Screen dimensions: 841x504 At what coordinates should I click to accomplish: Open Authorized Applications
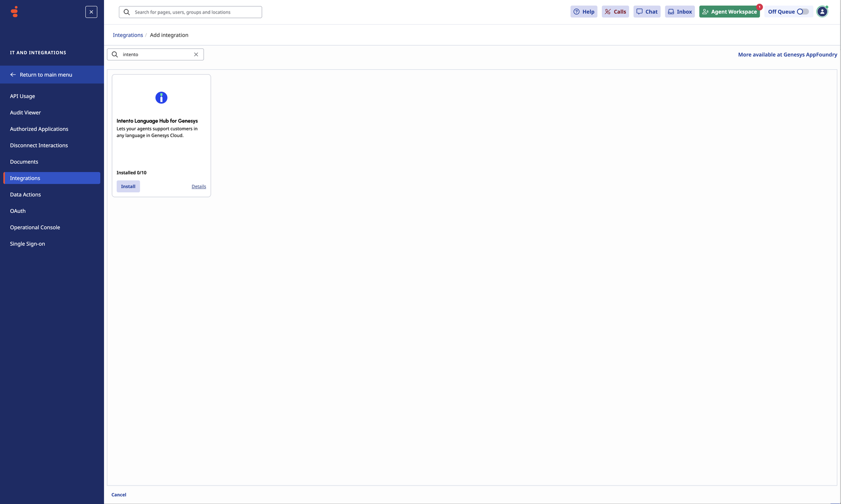click(x=39, y=129)
